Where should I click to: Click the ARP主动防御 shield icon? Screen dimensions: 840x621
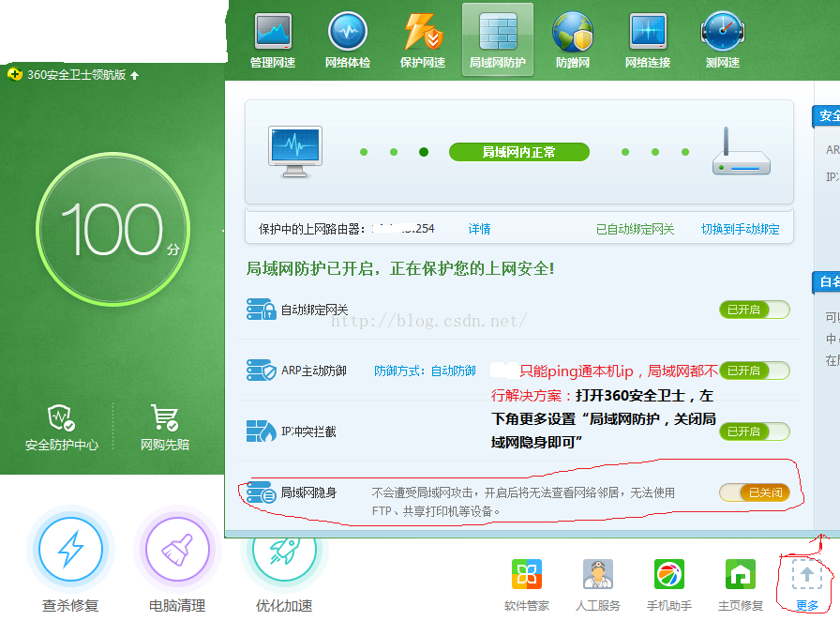click(261, 371)
